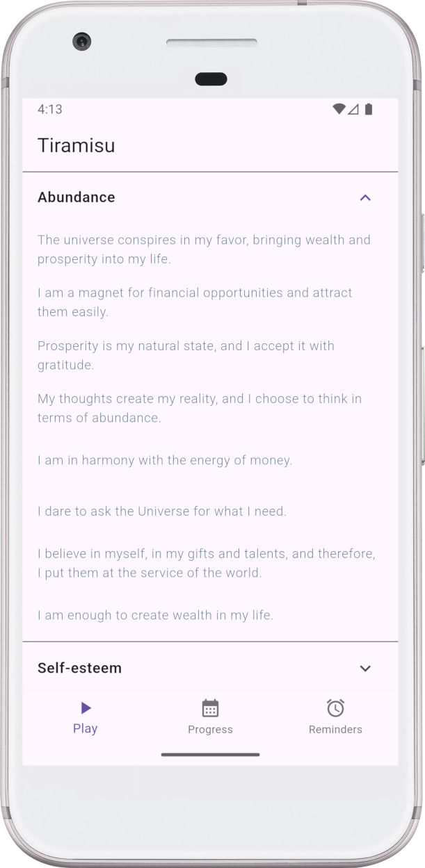Select affirmation about universe conspiring in favor

(x=204, y=249)
